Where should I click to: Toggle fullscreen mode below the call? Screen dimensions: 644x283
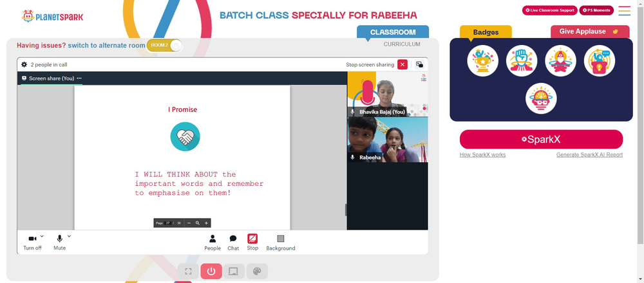[189, 271]
